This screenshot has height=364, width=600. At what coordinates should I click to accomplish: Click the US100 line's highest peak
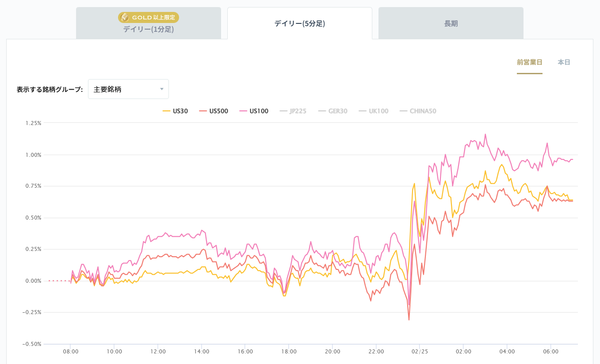pyautogui.click(x=485, y=134)
